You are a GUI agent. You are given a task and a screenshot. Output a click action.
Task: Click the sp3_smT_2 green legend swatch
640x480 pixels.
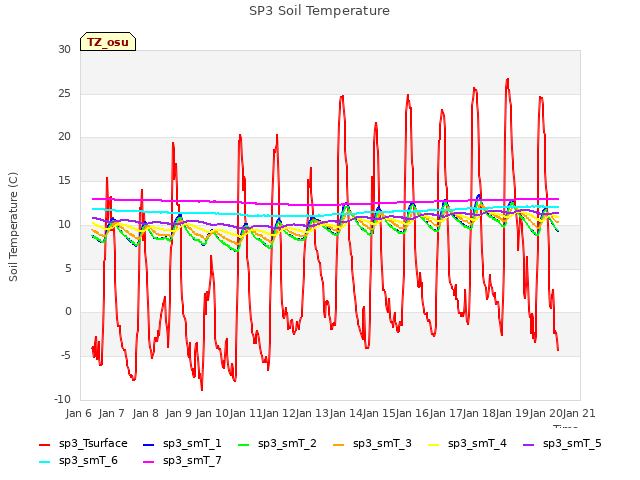(x=244, y=444)
